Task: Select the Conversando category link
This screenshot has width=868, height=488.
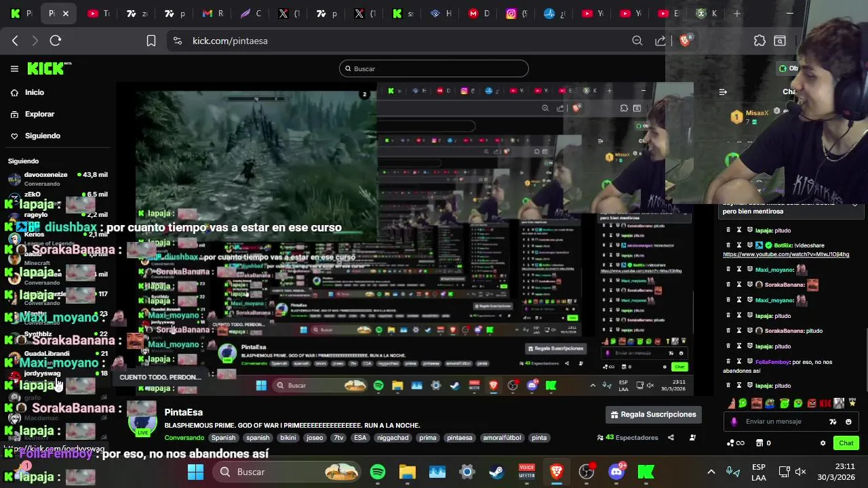Action: point(184,438)
